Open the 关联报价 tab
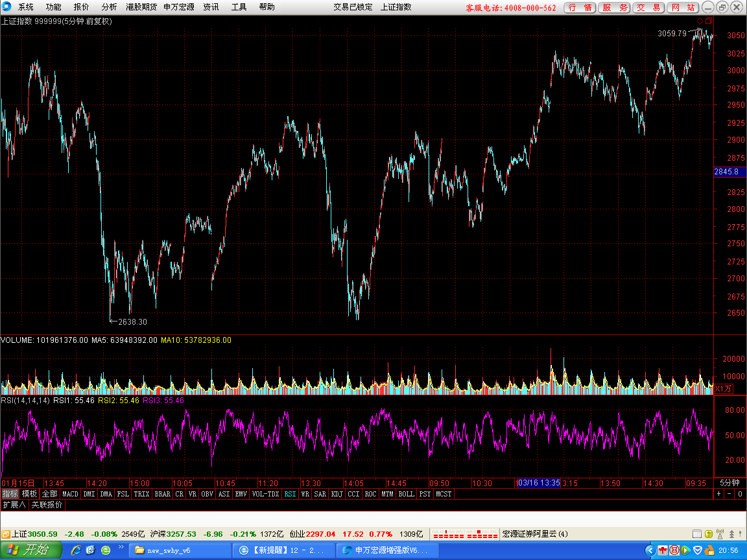Viewport: 747px width, 560px height. [47, 505]
